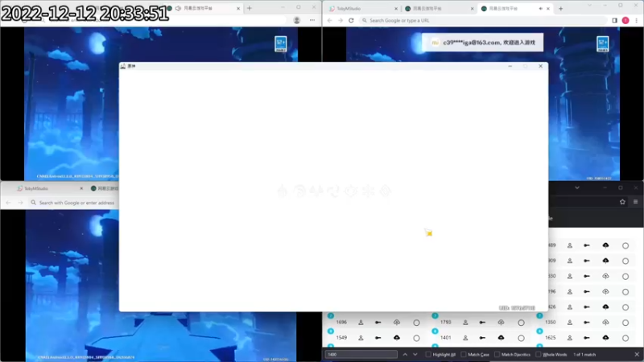Screen dimensions: 644x362
Task: Click the user icon in row 1350
Action: click(x=570, y=323)
